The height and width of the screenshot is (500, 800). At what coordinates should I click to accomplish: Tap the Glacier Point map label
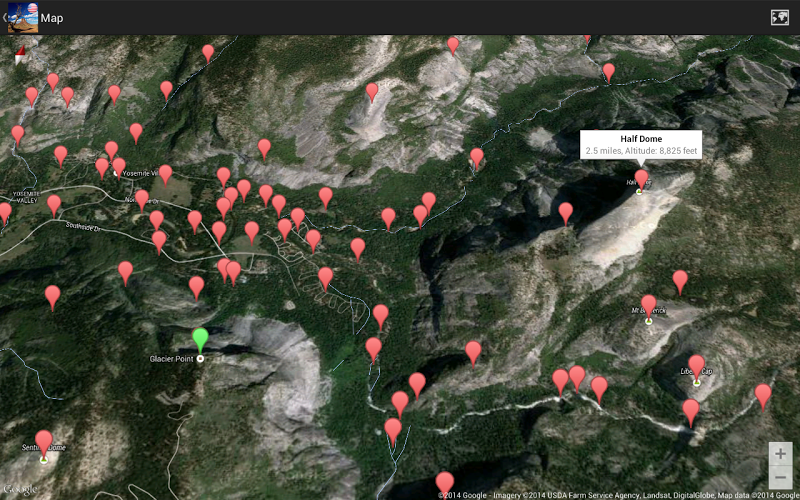[x=171, y=359]
